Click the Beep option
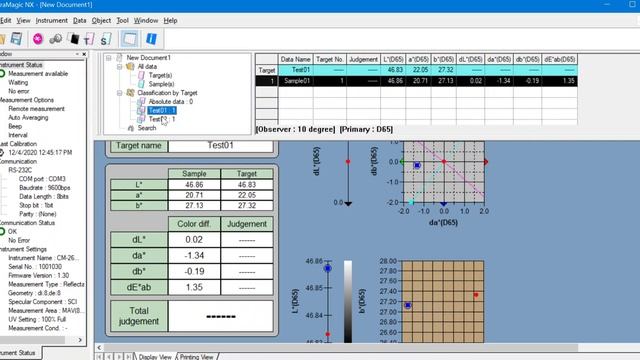This screenshot has height=360, width=640. (x=15, y=127)
